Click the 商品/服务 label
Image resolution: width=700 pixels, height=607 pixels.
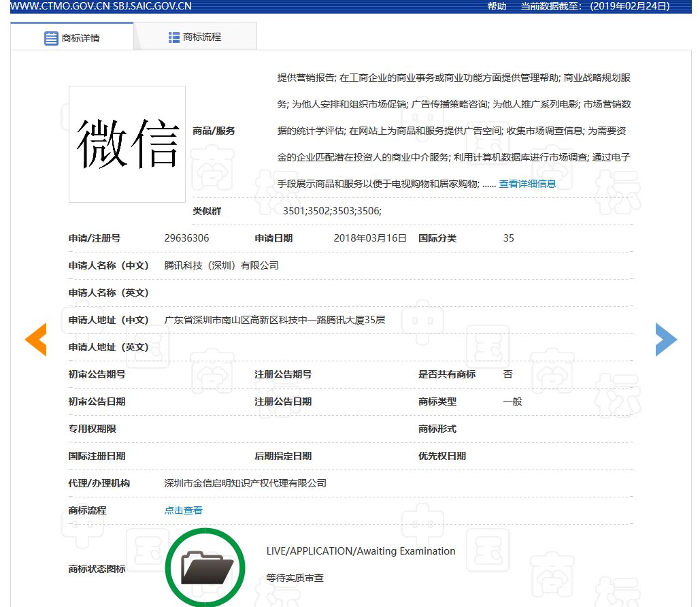pos(214,131)
